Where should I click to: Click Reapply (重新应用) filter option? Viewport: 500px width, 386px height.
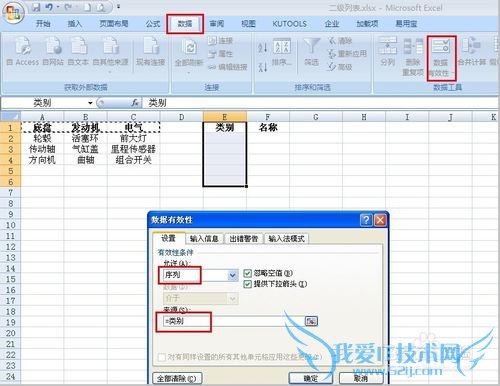pos(347,54)
